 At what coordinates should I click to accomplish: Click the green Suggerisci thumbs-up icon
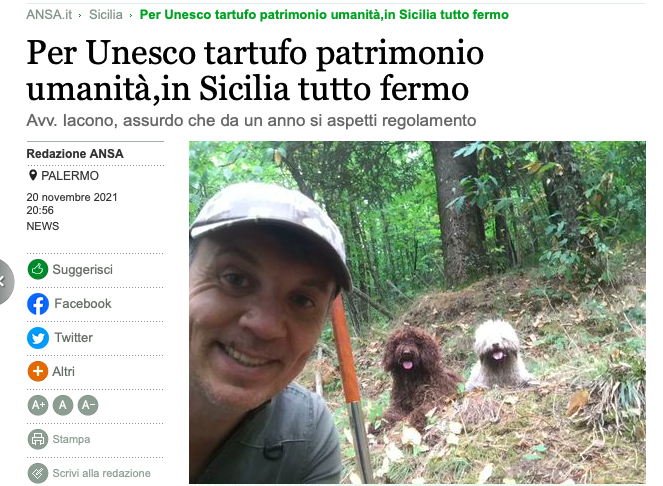(38, 269)
